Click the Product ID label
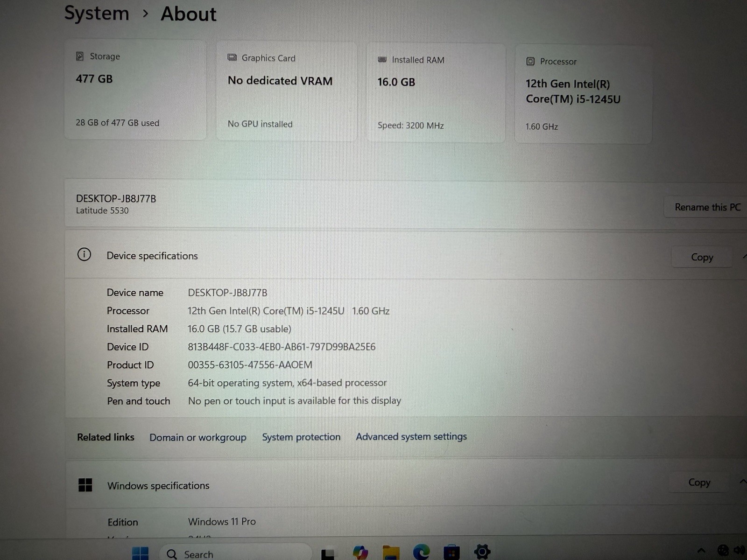The image size is (747, 560). pyautogui.click(x=130, y=365)
